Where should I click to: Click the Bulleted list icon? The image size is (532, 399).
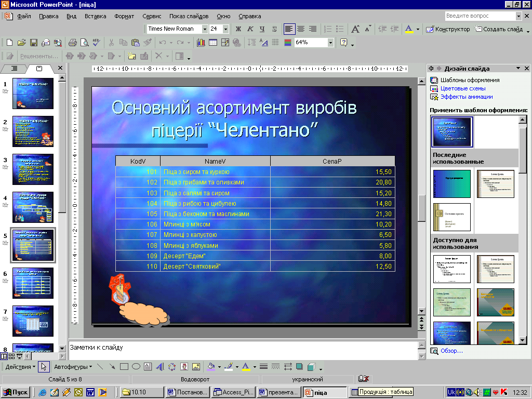[339, 29]
